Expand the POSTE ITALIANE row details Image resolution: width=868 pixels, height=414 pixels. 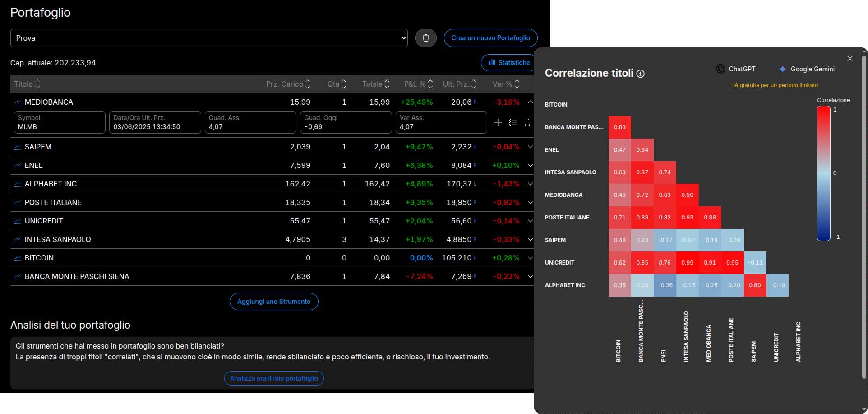tap(530, 202)
